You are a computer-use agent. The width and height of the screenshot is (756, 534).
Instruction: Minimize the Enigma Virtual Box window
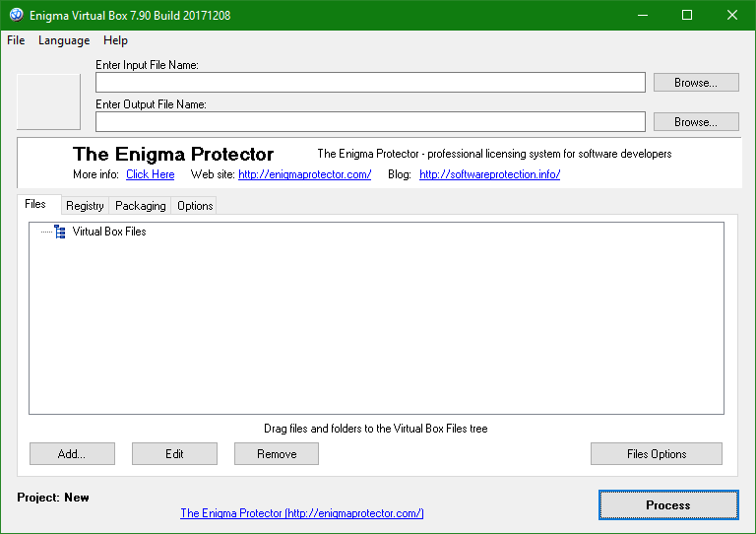click(643, 15)
